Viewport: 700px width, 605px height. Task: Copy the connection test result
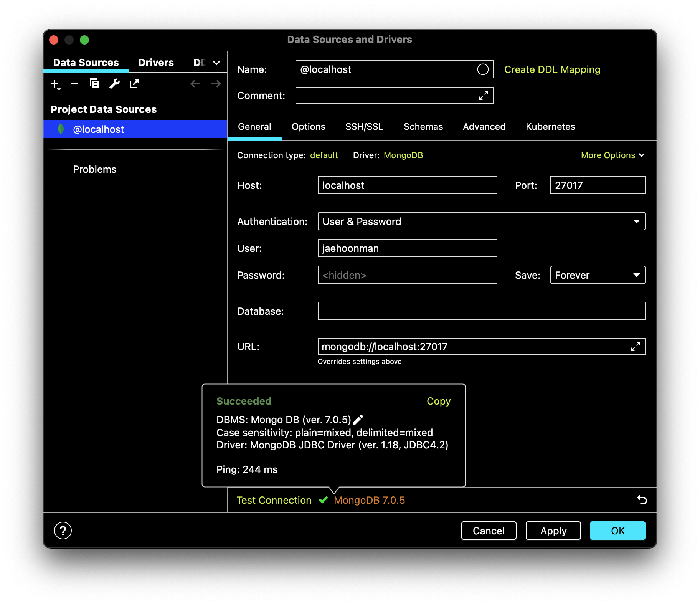[439, 401]
